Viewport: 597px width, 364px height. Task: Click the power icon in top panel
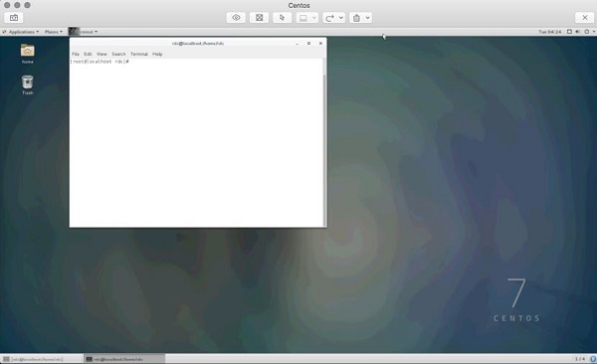587,32
